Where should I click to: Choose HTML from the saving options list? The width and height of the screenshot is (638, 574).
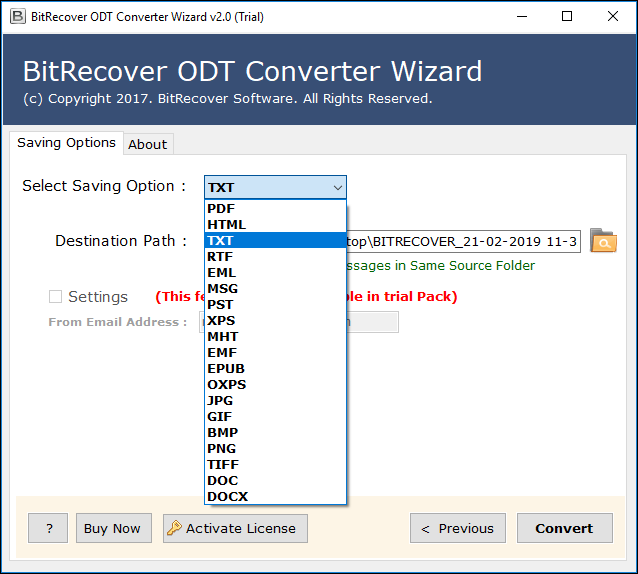point(275,225)
